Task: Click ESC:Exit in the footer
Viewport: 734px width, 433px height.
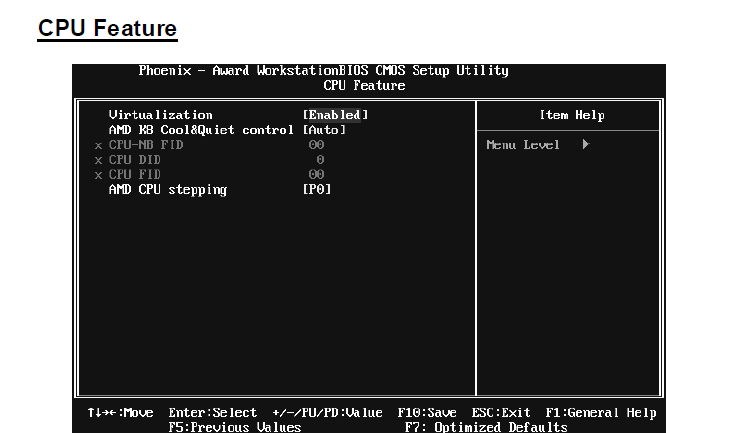Action: point(501,412)
